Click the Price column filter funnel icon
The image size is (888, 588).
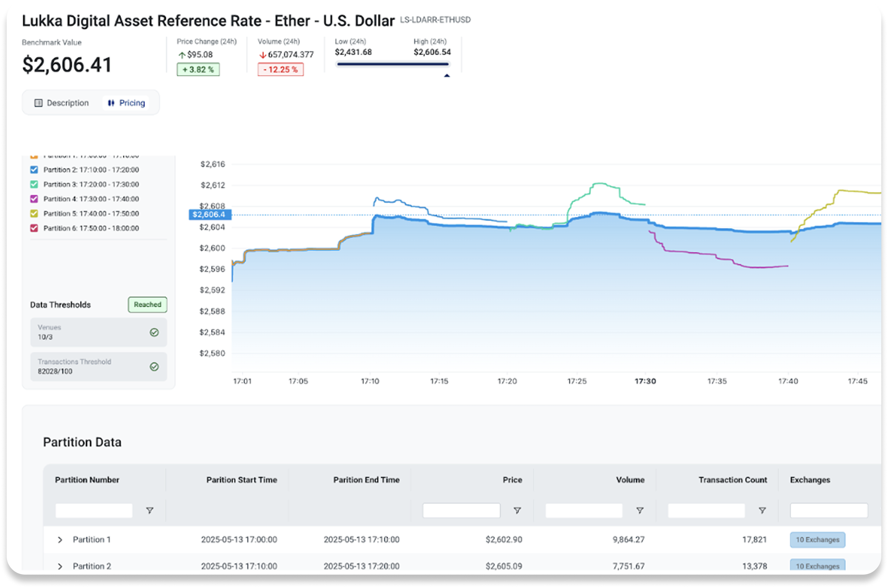click(517, 510)
